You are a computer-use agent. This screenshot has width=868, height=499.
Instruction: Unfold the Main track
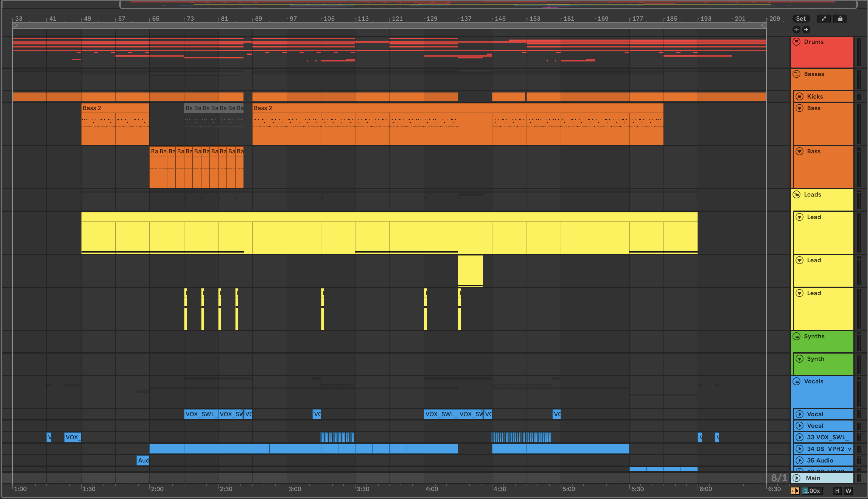coord(797,478)
